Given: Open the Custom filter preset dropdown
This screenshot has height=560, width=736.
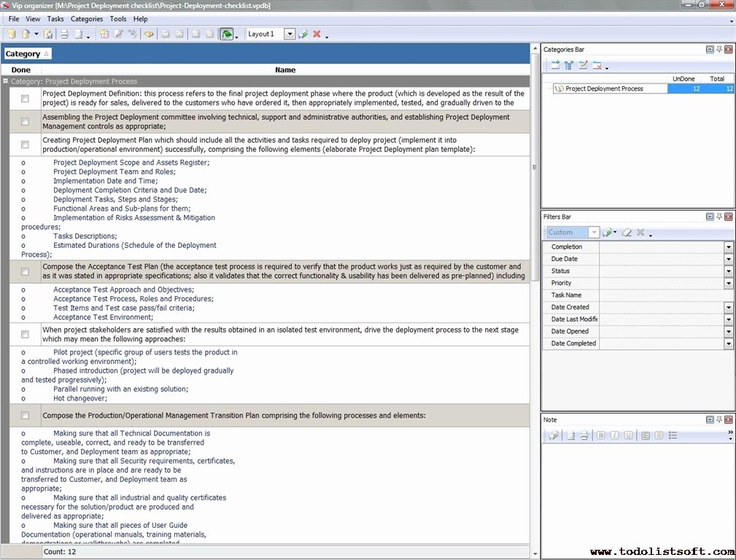Looking at the screenshot, I should 594,233.
